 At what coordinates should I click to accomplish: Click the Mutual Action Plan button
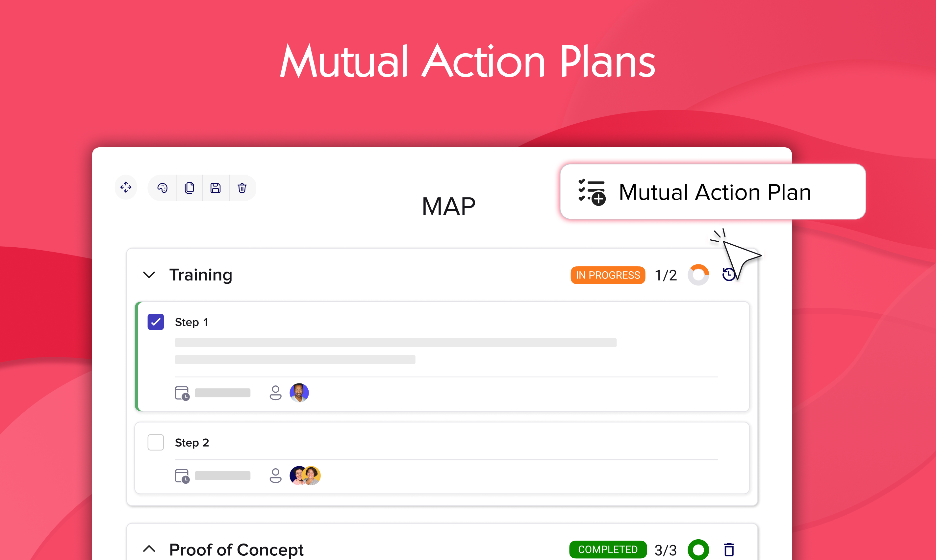coord(713,192)
